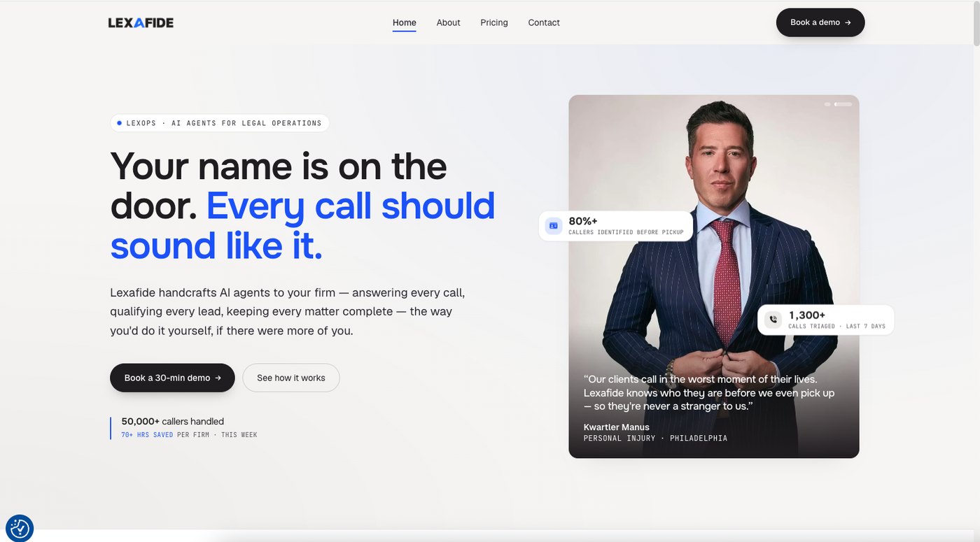Screen dimensions: 980x542
Task: Select the first testimonial slide dot
Action: tap(827, 104)
